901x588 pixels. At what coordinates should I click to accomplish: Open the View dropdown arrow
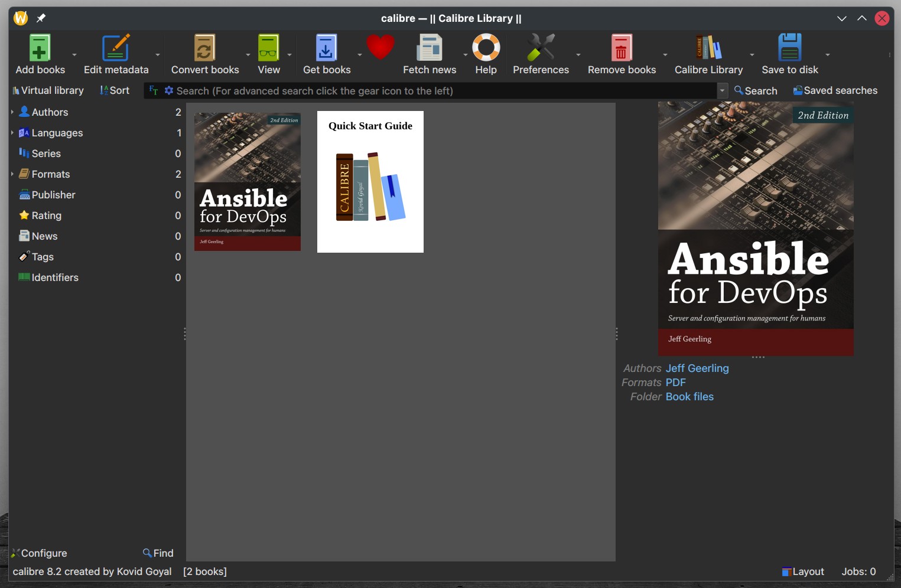point(290,55)
